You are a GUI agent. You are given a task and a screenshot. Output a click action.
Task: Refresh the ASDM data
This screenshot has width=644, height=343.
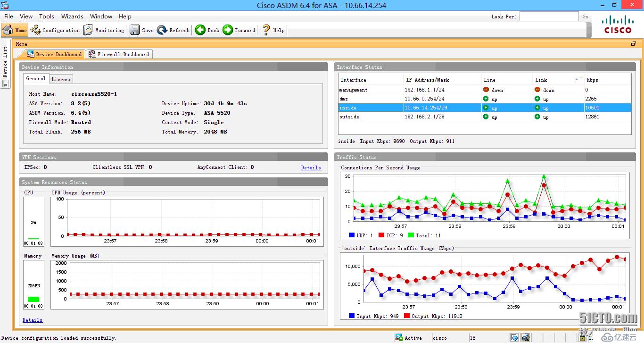click(173, 30)
